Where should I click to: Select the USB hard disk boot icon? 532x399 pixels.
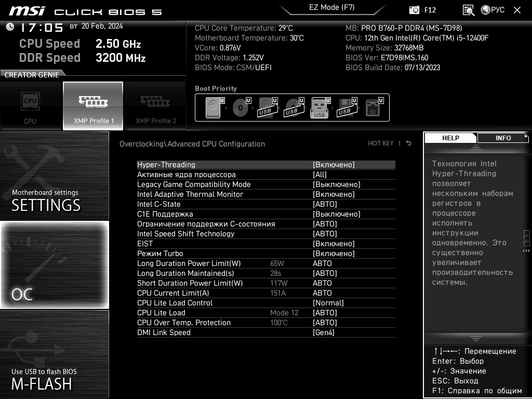coord(268,108)
